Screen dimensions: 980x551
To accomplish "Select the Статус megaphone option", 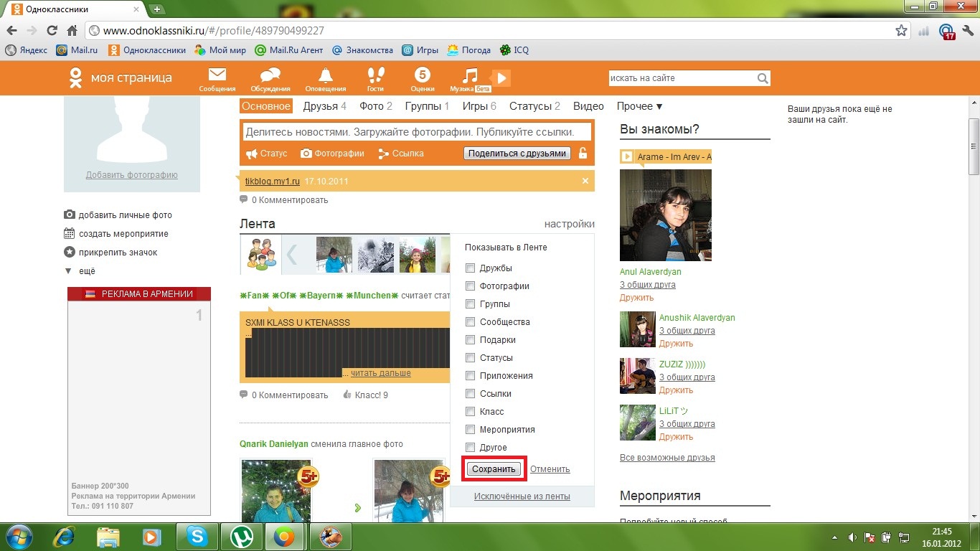I will click(266, 154).
